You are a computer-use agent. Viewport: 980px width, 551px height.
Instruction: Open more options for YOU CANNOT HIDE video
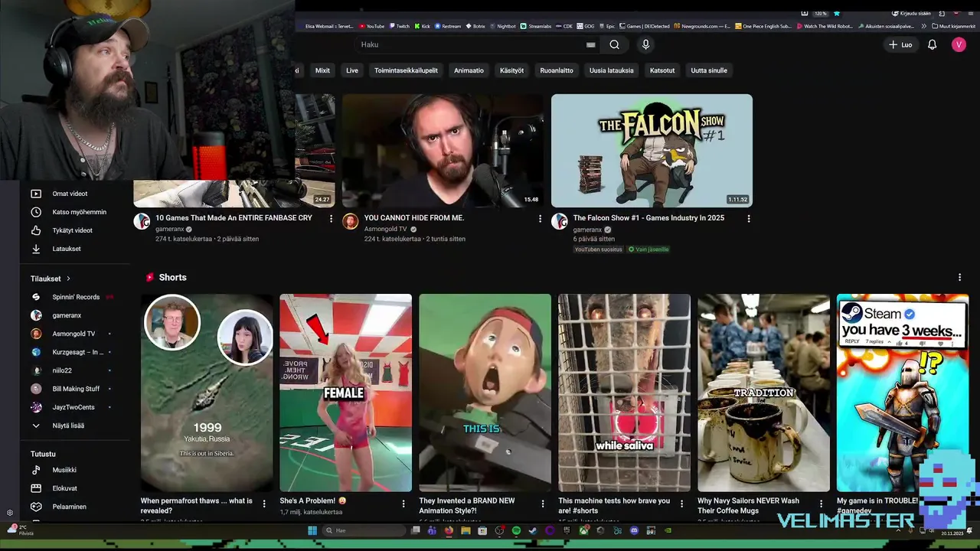tap(540, 219)
